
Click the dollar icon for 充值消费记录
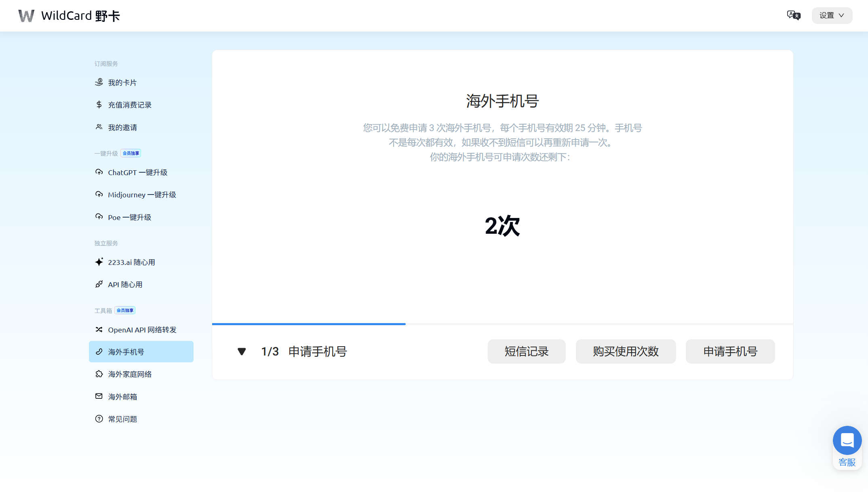point(99,105)
